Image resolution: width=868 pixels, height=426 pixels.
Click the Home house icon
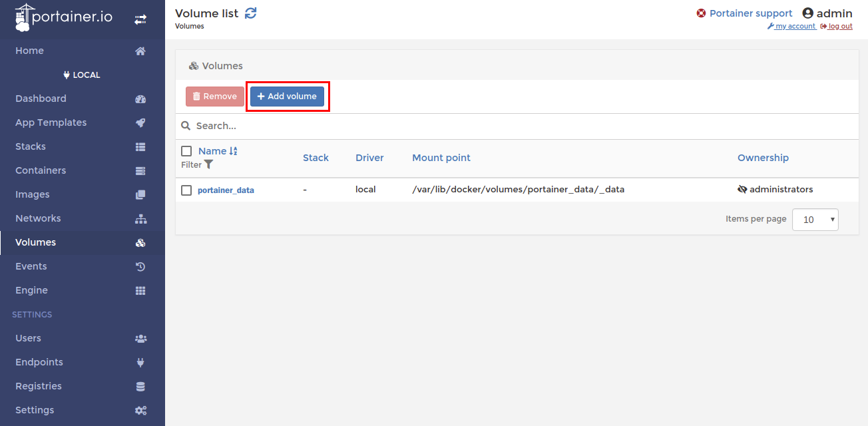click(x=140, y=51)
